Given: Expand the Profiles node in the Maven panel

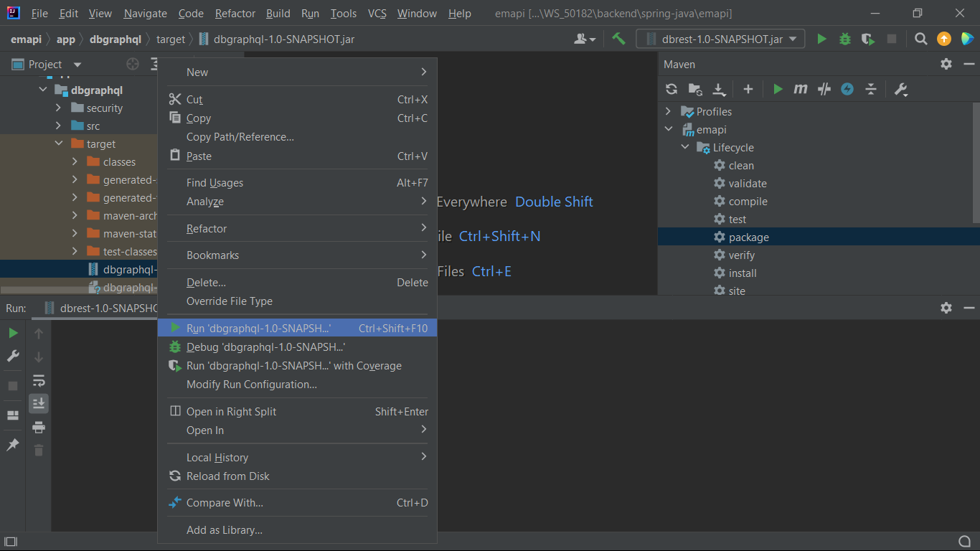Looking at the screenshot, I should click(669, 112).
